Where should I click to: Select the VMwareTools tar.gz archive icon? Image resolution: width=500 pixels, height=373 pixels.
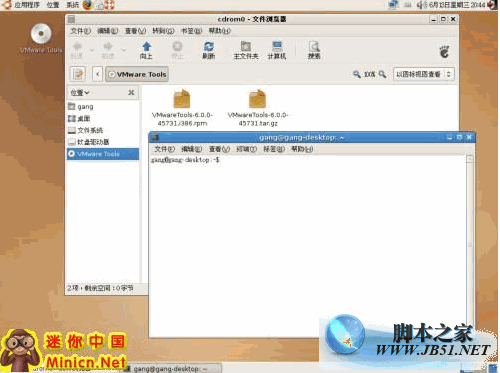tap(257, 99)
